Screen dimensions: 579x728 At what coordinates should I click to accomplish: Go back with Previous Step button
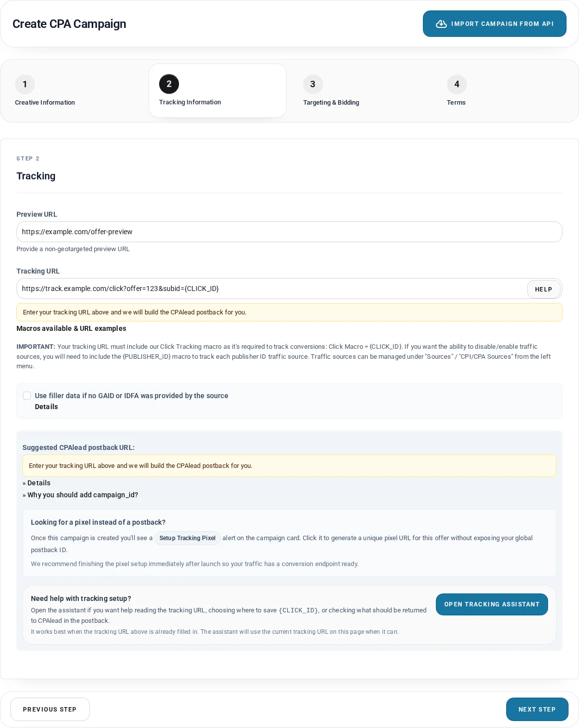50,709
